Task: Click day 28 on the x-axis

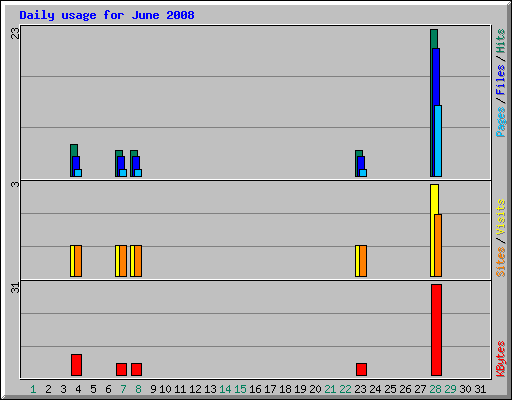Action: click(435, 389)
